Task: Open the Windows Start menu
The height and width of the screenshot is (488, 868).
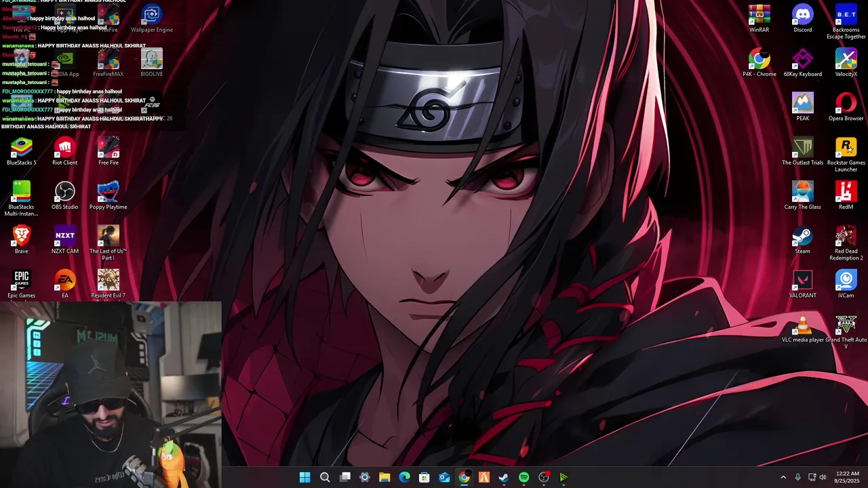Action: click(x=305, y=477)
